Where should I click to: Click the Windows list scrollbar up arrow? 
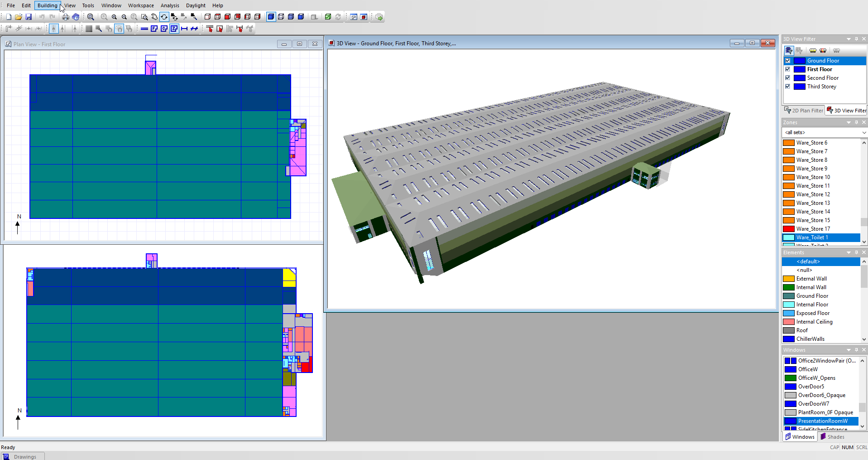[x=862, y=361]
